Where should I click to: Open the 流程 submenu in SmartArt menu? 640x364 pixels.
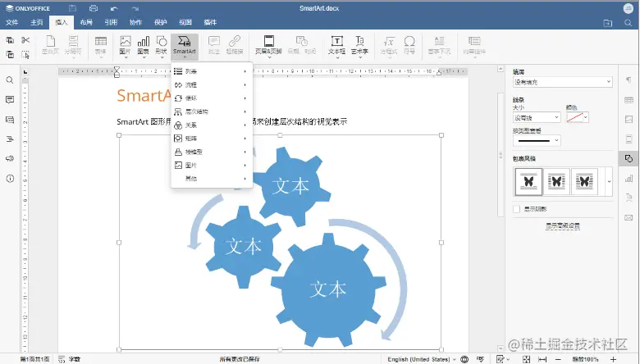pos(212,84)
